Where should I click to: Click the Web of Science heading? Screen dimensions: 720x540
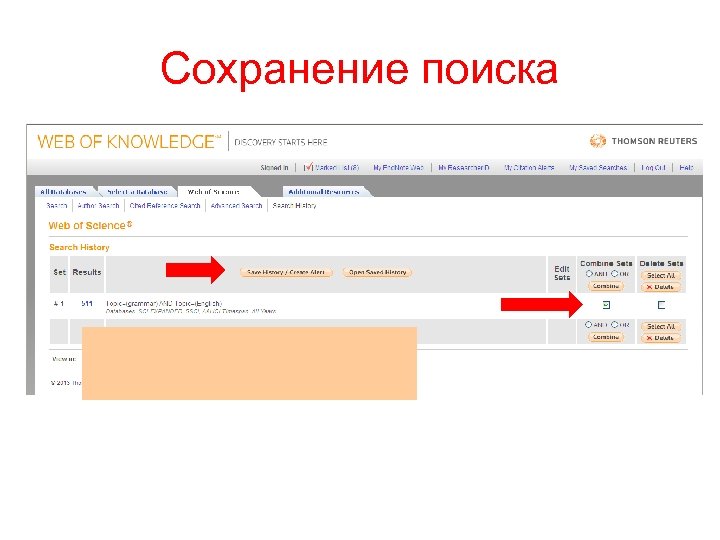[90, 225]
